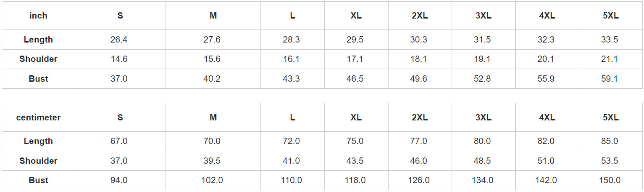The width and height of the screenshot is (644, 192).
Task: Select the 102.0 bust value for size M
Action: pos(212,181)
